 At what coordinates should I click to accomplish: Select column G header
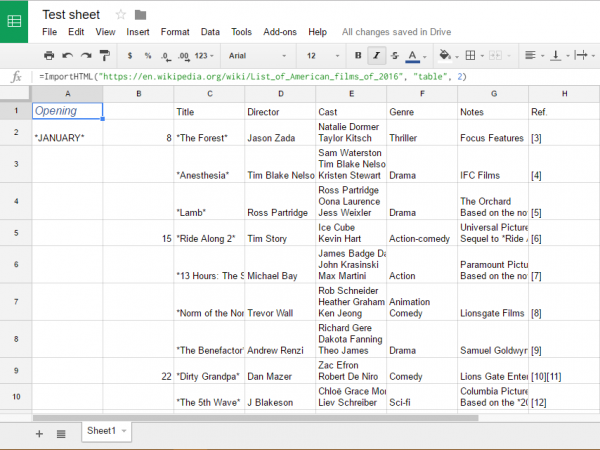pos(493,94)
